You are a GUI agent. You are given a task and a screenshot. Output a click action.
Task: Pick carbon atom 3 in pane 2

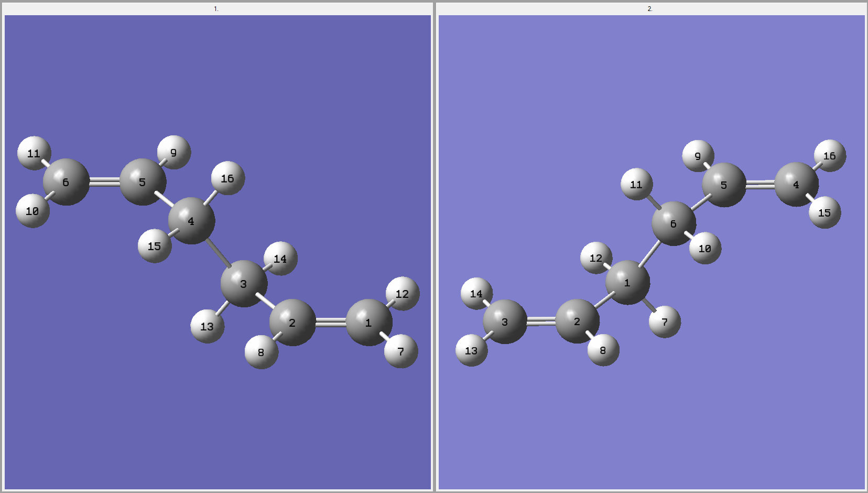tap(505, 321)
